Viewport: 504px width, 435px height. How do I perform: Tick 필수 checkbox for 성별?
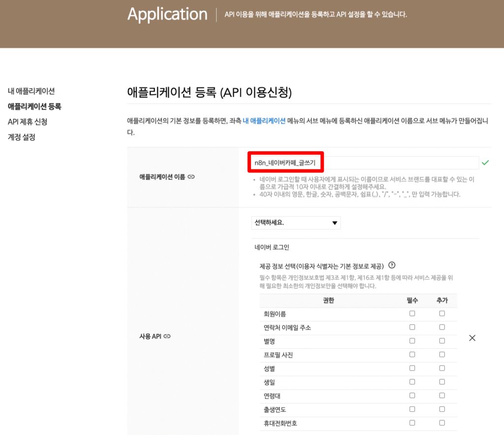412,368
